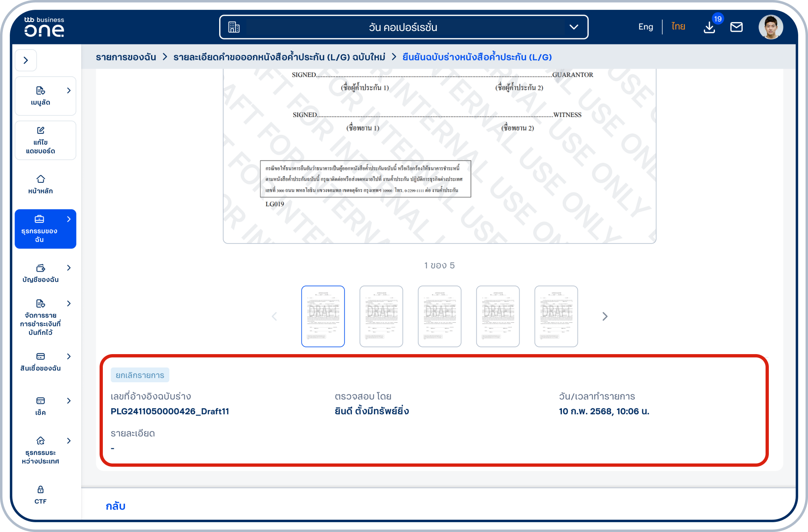This screenshot has width=808, height=532.
Task: Switch language to ไทย
Action: (678, 27)
